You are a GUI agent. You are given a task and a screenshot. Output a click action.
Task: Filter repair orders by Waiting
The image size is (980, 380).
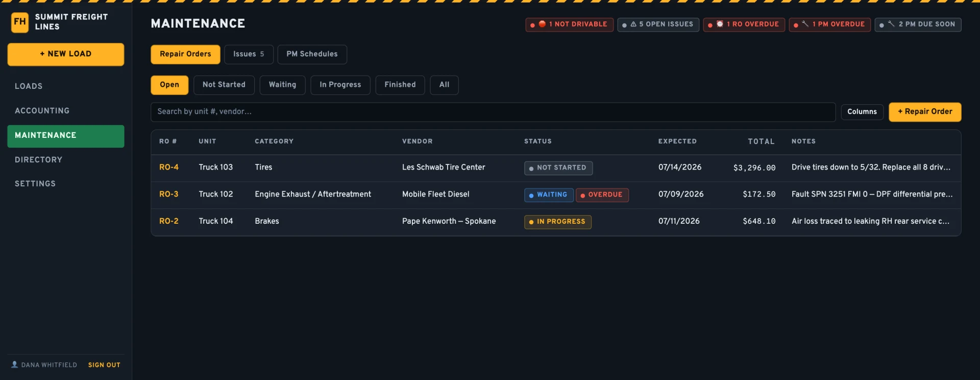[x=282, y=85]
